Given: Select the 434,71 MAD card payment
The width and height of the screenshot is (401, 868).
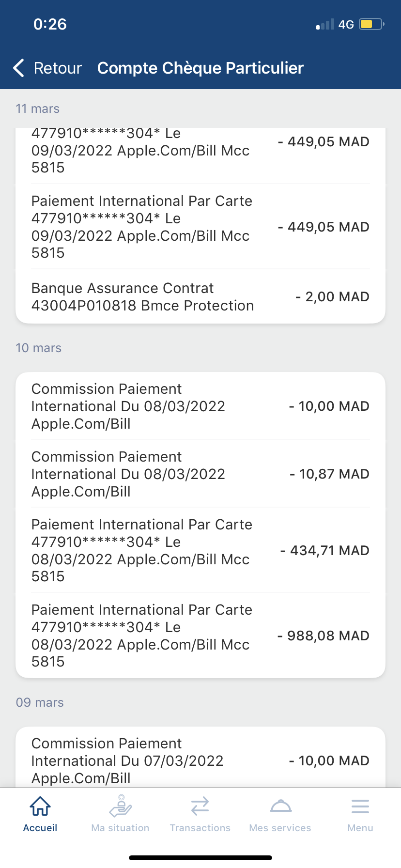Looking at the screenshot, I should pyautogui.click(x=200, y=550).
